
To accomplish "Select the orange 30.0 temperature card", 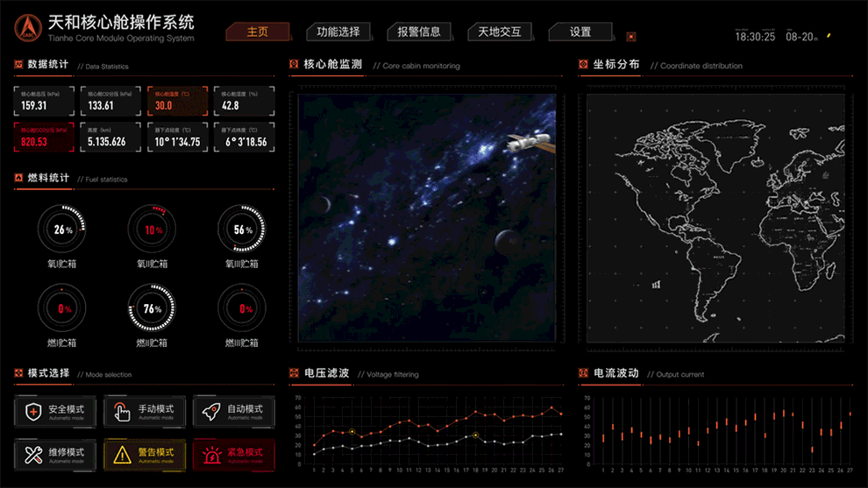I will click(x=178, y=101).
